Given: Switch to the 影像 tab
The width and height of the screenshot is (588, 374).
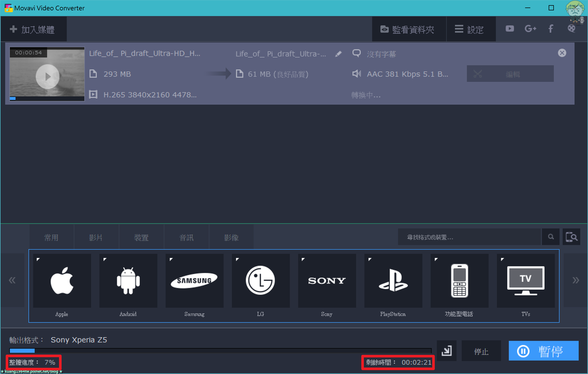Looking at the screenshot, I should (x=231, y=237).
